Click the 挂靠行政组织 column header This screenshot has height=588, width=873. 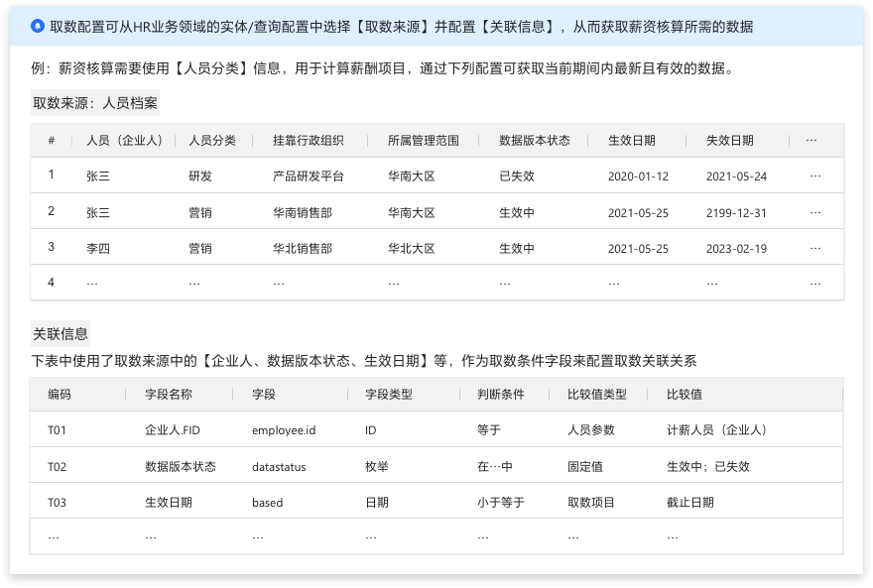(x=309, y=141)
